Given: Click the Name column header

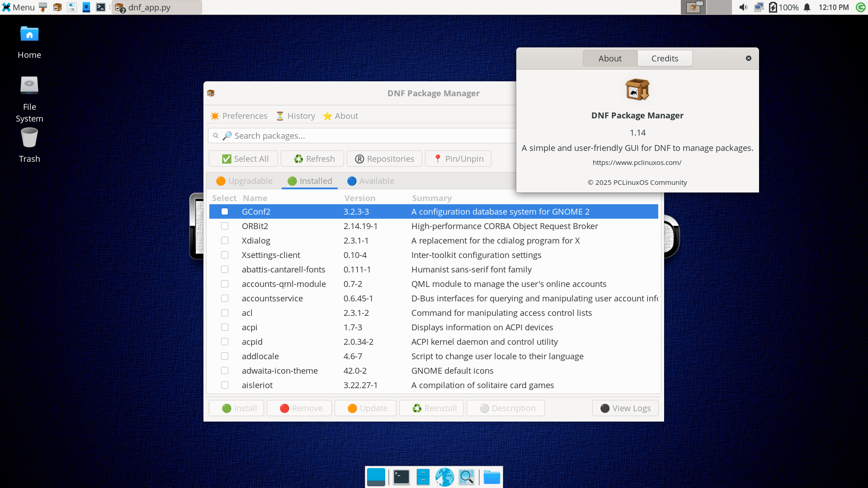Looking at the screenshot, I should pos(255,198).
